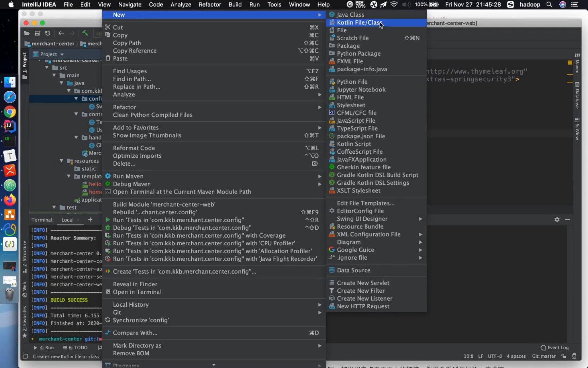The image size is (588, 368).
Task: Toggle tool window bars icon in status bar
Action: coord(25,356)
